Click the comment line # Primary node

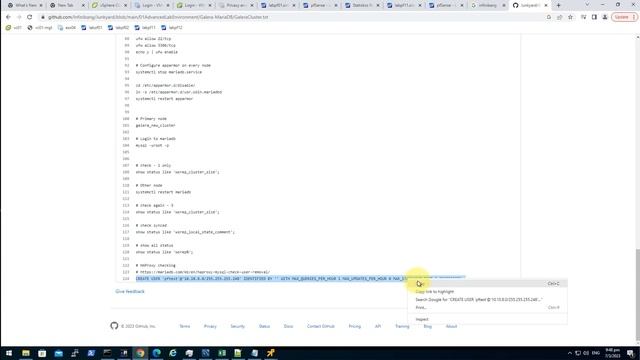[x=151, y=119]
